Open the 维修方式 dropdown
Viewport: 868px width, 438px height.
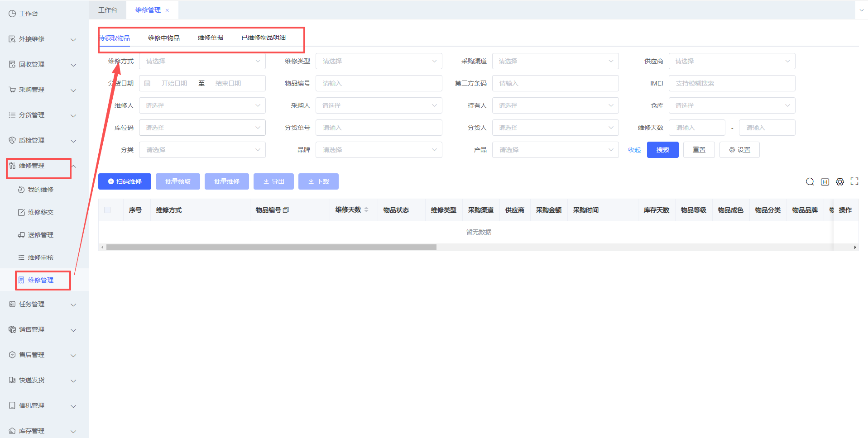202,61
